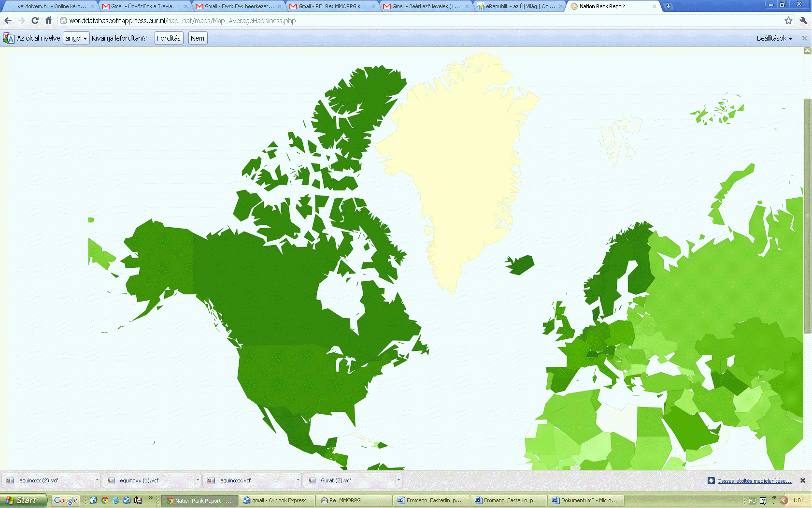812x508 pixels.
Task: Expand the Beállítások translate options menu
Action: coord(774,38)
